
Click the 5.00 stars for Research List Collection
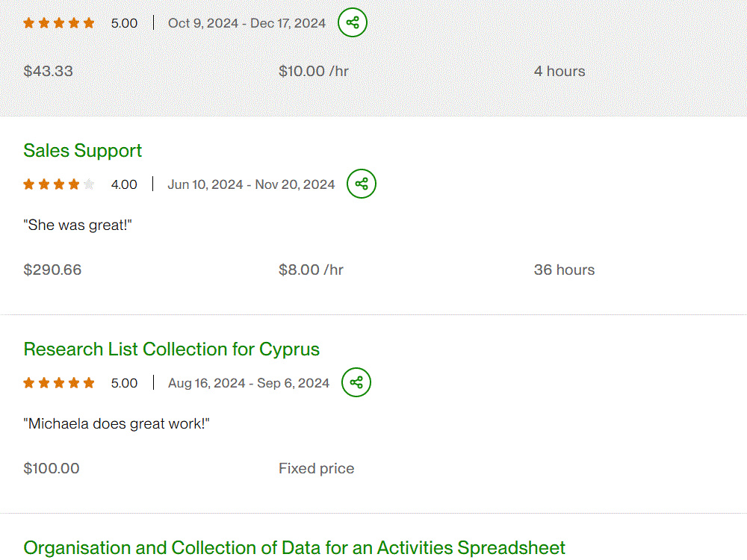59,383
